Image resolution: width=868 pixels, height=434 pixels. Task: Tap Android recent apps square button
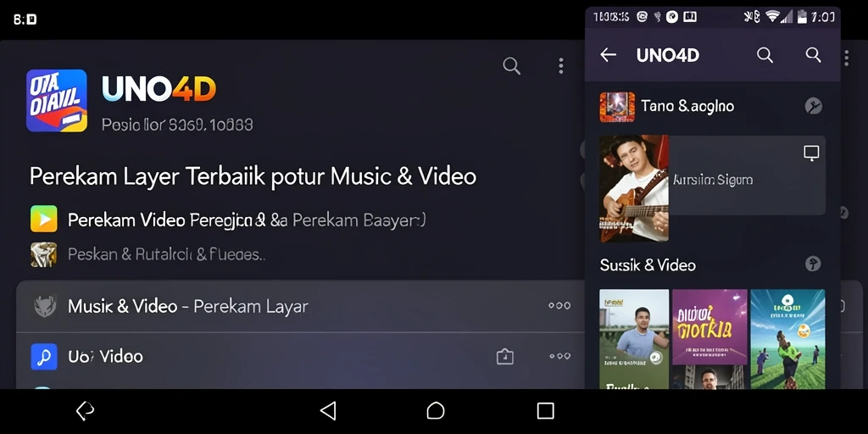click(x=545, y=411)
